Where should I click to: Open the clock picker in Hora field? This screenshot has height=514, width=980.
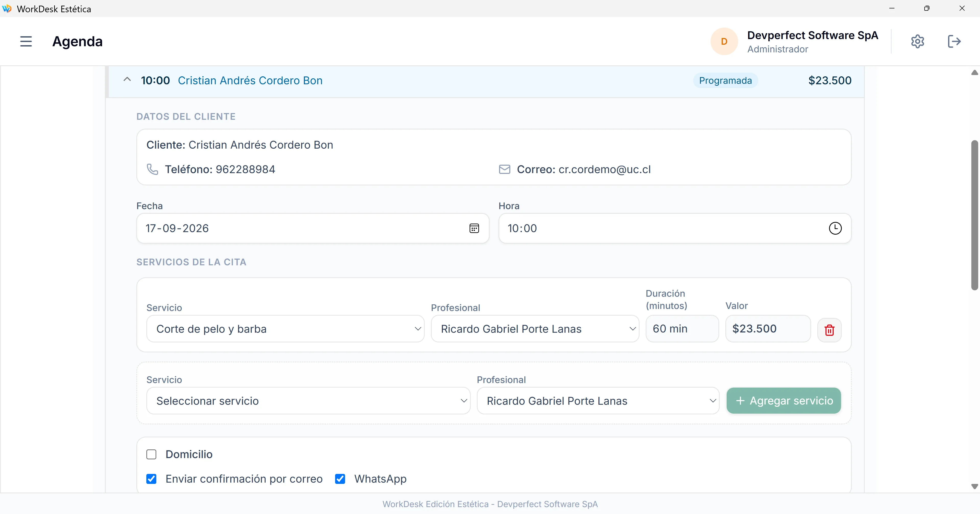click(x=835, y=228)
